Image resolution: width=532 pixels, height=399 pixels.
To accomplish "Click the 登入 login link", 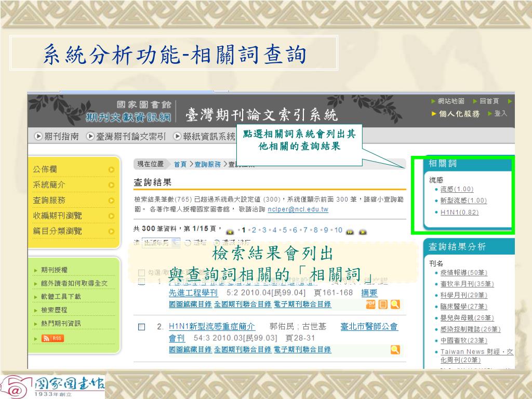I will point(501,113).
